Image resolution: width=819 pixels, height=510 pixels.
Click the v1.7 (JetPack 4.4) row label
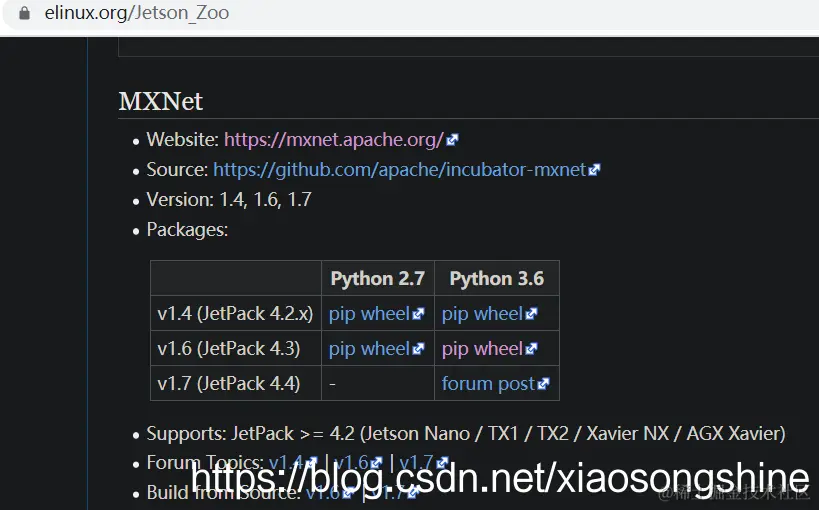(x=229, y=384)
